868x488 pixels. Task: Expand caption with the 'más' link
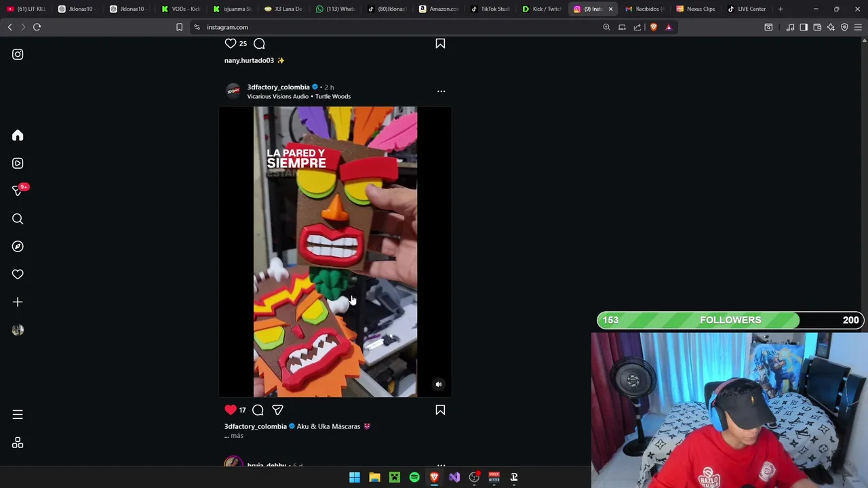237,435
